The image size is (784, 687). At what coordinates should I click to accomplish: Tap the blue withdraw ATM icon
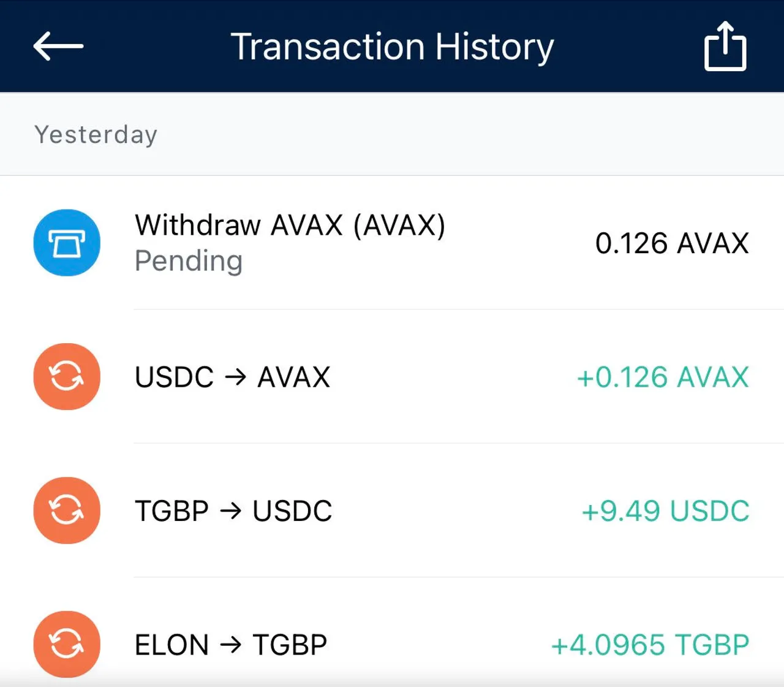click(67, 243)
